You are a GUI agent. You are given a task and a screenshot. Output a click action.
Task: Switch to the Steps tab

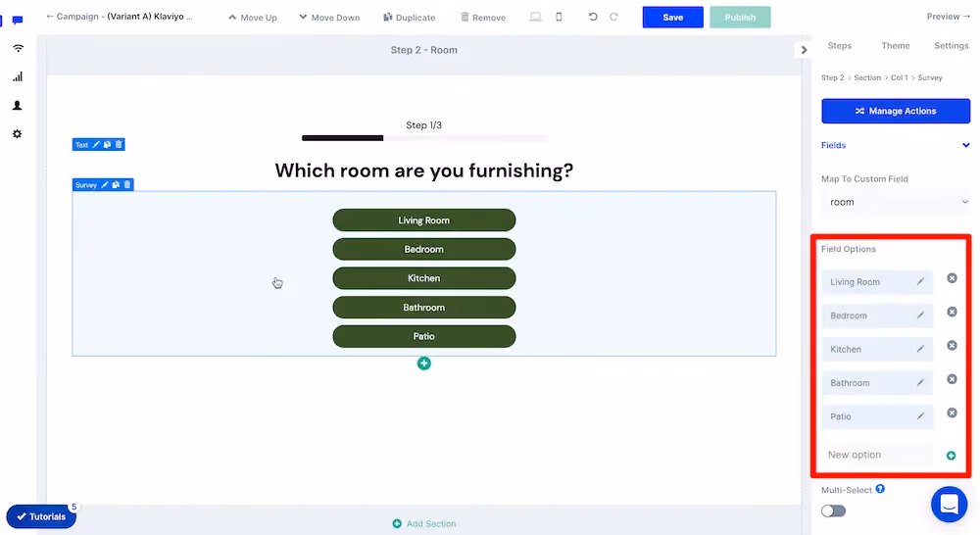pos(840,46)
